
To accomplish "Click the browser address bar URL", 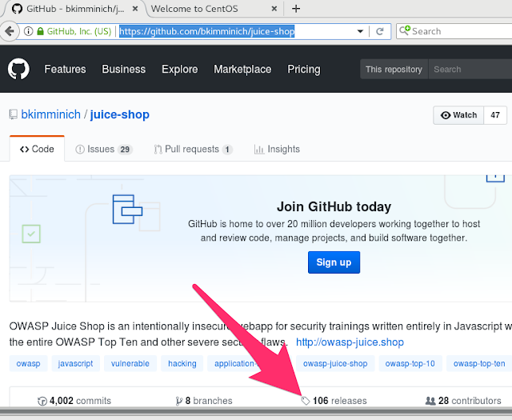I will click(206, 31).
